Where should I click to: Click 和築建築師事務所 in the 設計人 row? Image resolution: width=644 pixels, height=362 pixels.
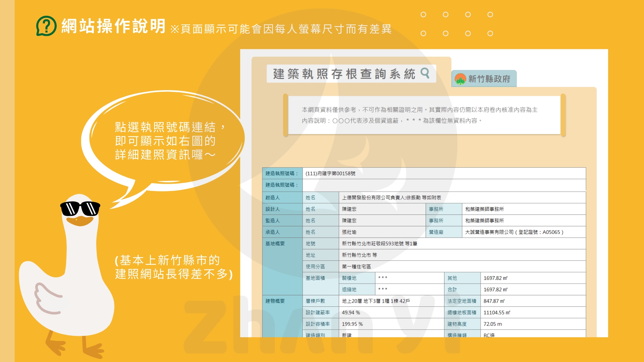coord(484,209)
